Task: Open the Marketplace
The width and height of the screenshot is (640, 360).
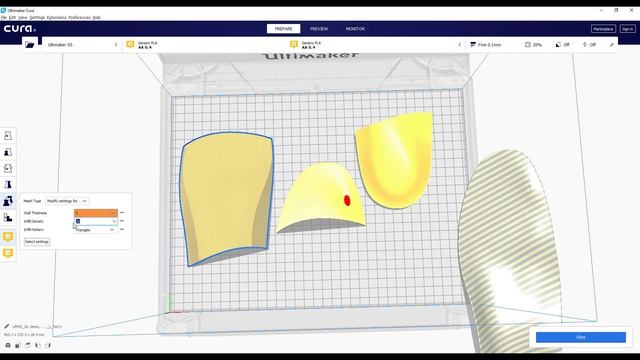Action: click(x=603, y=29)
